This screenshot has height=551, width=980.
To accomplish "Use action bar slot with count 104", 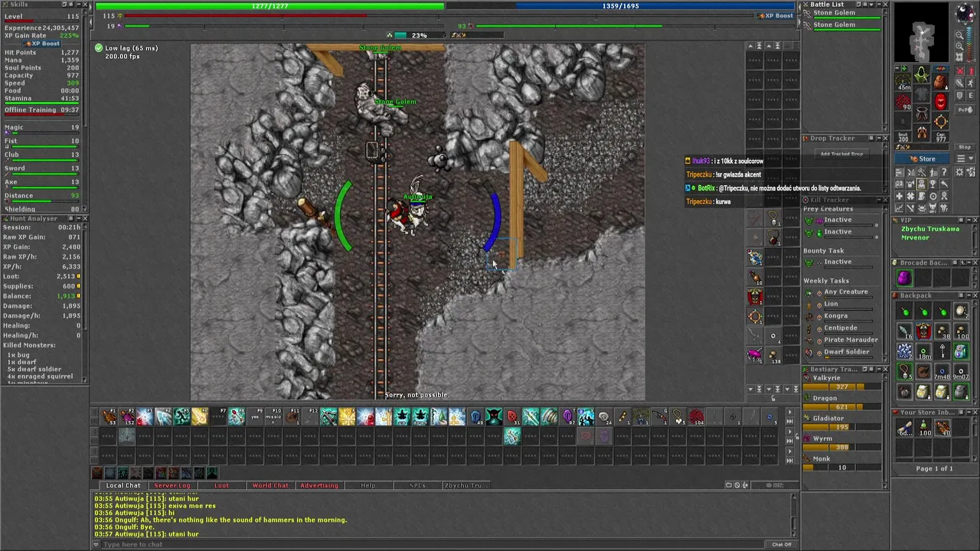I will pos(697,417).
